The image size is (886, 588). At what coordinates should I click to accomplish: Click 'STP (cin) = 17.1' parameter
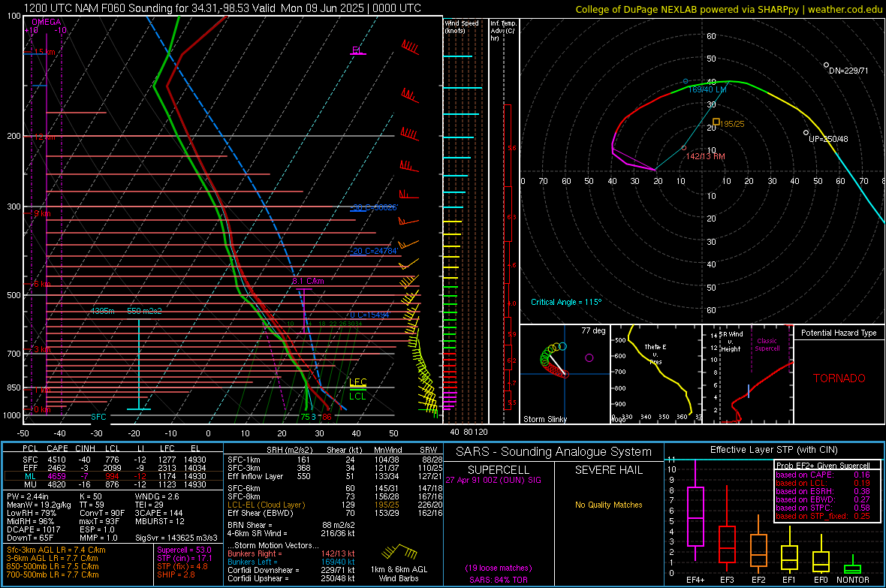(182, 558)
